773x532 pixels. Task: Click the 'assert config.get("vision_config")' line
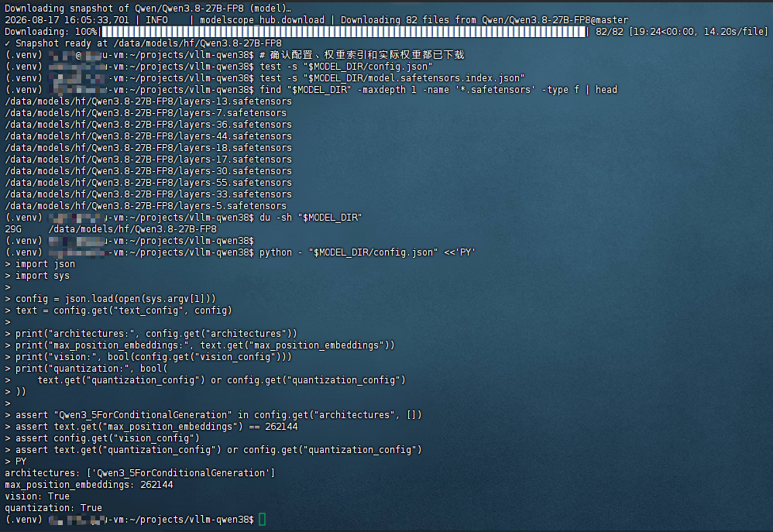tap(108, 438)
